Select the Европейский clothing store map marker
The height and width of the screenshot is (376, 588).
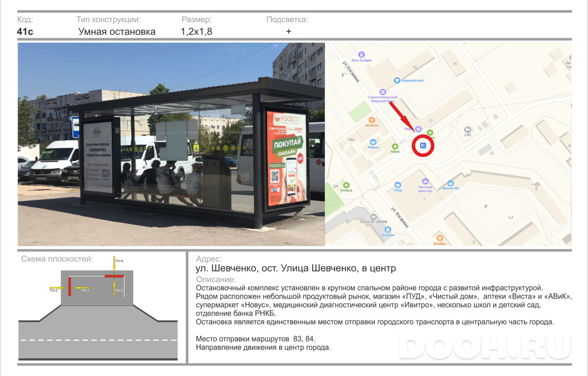click(397, 80)
